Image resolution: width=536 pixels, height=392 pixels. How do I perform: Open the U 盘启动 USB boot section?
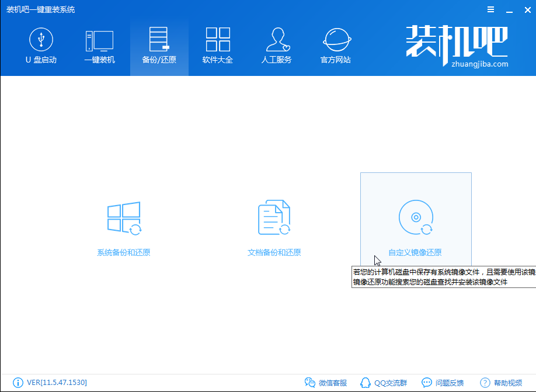coord(41,46)
